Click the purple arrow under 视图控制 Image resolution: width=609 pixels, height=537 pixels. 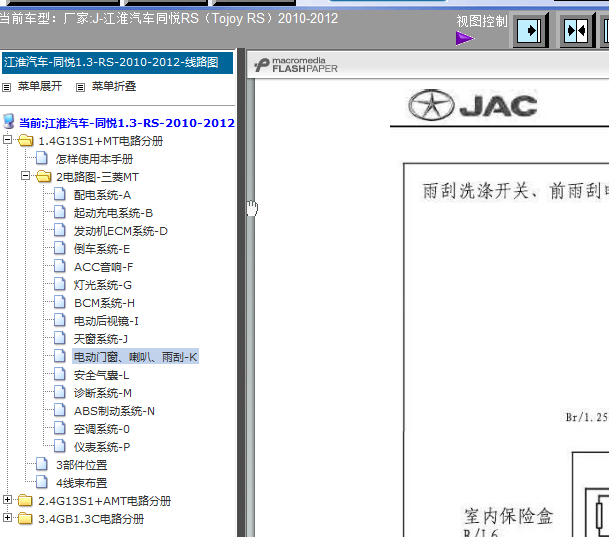(465, 38)
